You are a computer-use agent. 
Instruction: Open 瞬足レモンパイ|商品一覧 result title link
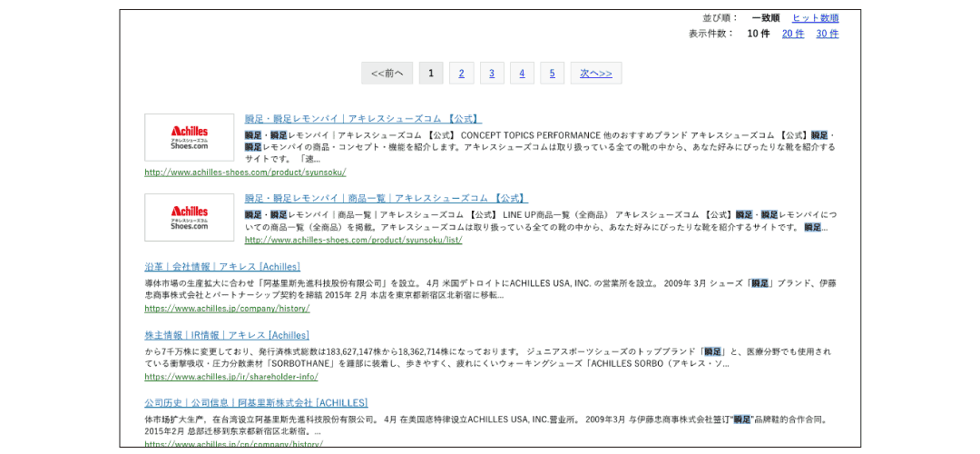point(387,198)
